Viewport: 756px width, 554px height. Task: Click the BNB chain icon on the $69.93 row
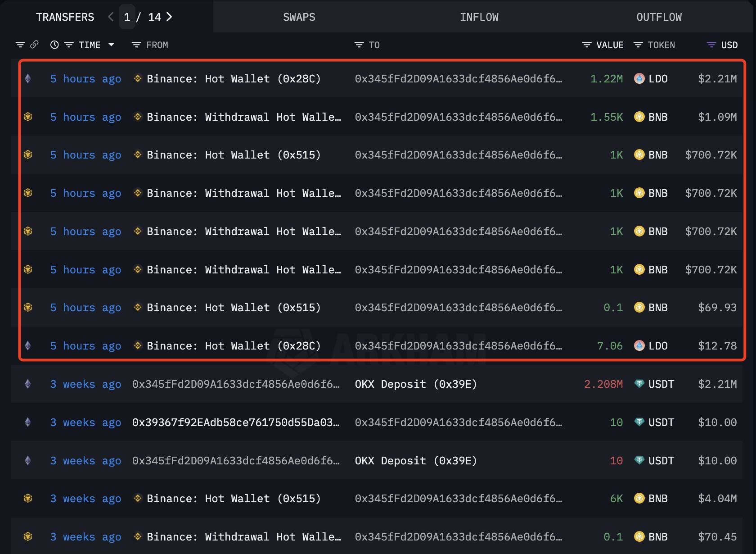[x=28, y=308]
